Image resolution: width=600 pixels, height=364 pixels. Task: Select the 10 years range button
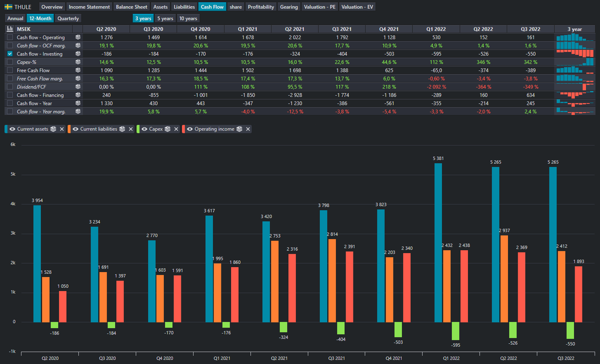(188, 18)
